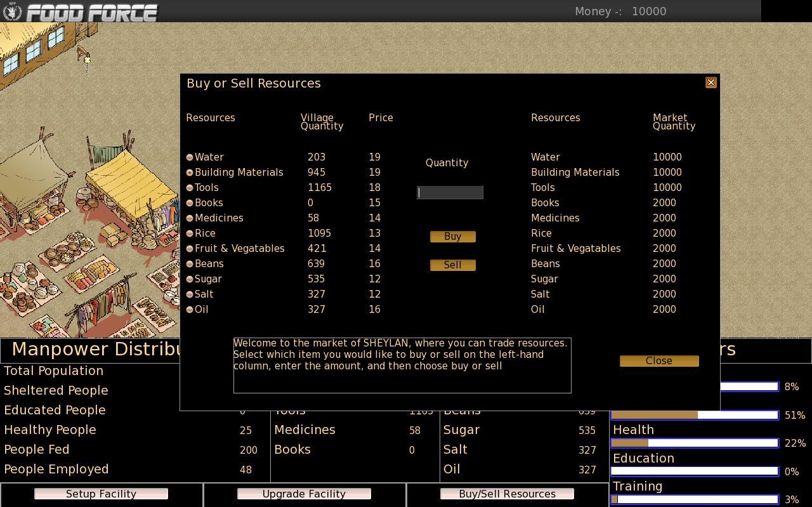Click the Buy/Sell Resources button

tap(507, 494)
